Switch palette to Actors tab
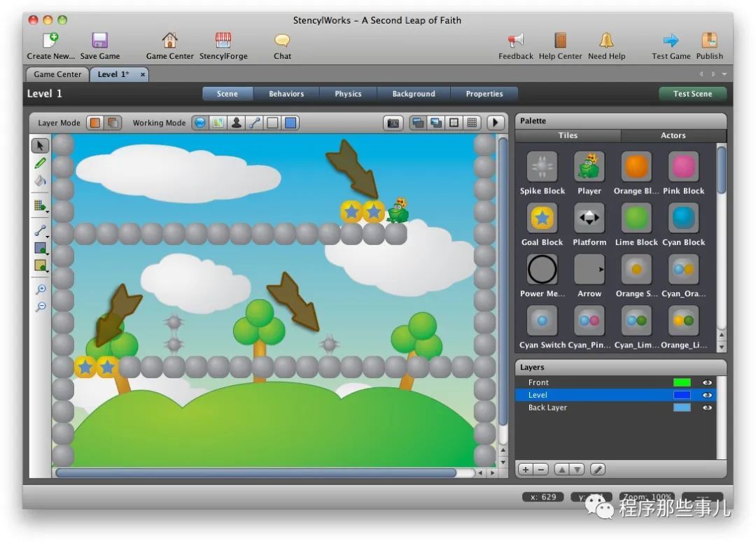The height and width of the screenshot is (542, 756). (x=673, y=136)
